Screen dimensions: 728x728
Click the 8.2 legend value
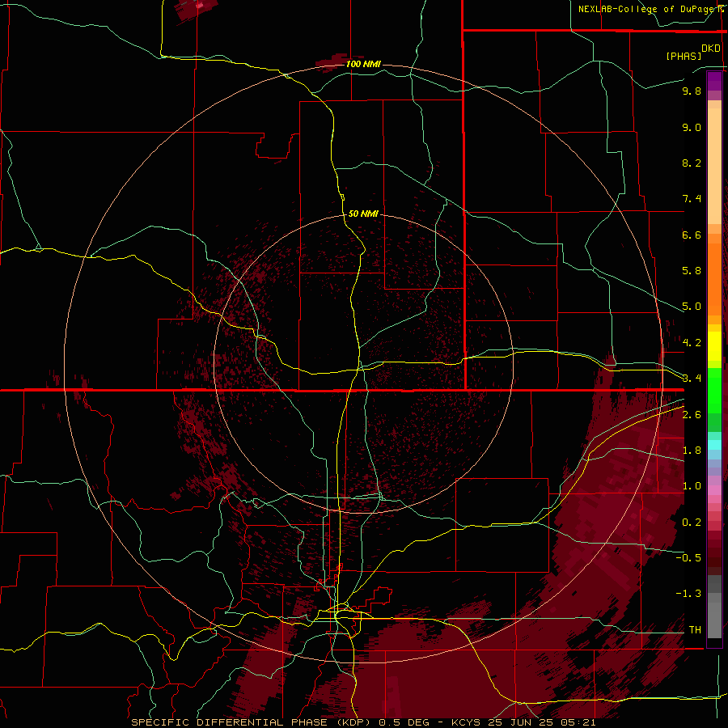(692, 163)
